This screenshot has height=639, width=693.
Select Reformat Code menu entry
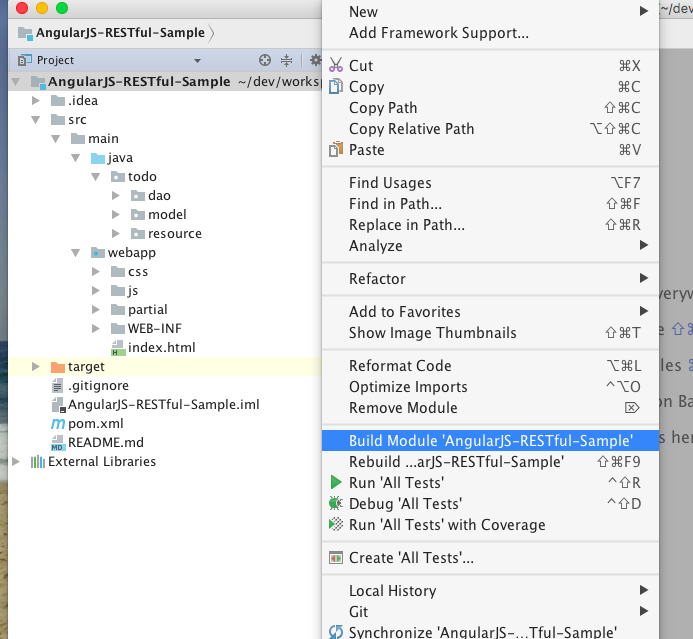point(490,365)
